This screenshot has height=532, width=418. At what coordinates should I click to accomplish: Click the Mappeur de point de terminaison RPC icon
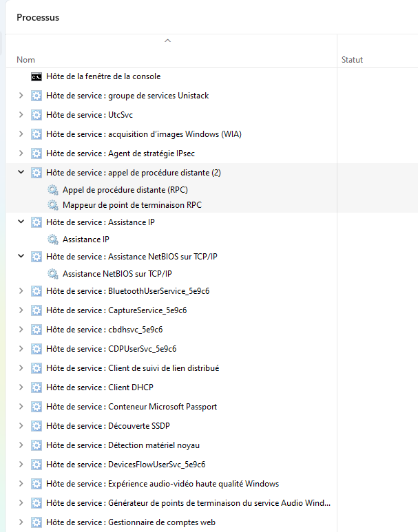pyautogui.click(x=53, y=205)
